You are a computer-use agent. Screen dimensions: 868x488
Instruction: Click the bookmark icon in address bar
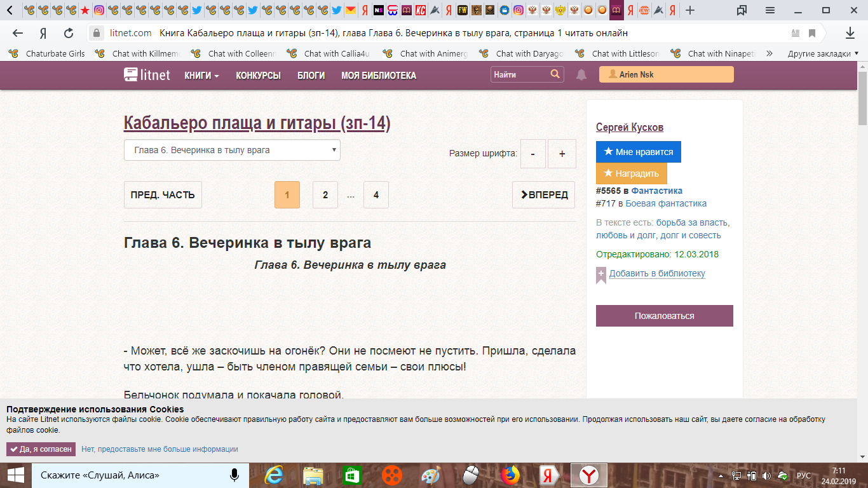812,33
